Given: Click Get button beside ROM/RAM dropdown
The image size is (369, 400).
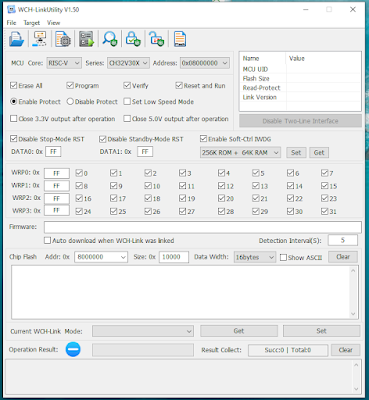Looking at the screenshot, I should tap(319, 153).
